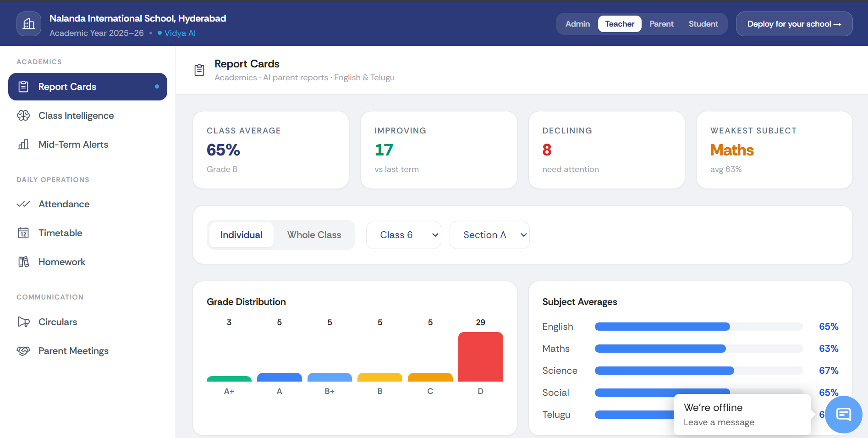This screenshot has width=868, height=438.
Task: Click the Leave a message popup
Action: (742, 415)
